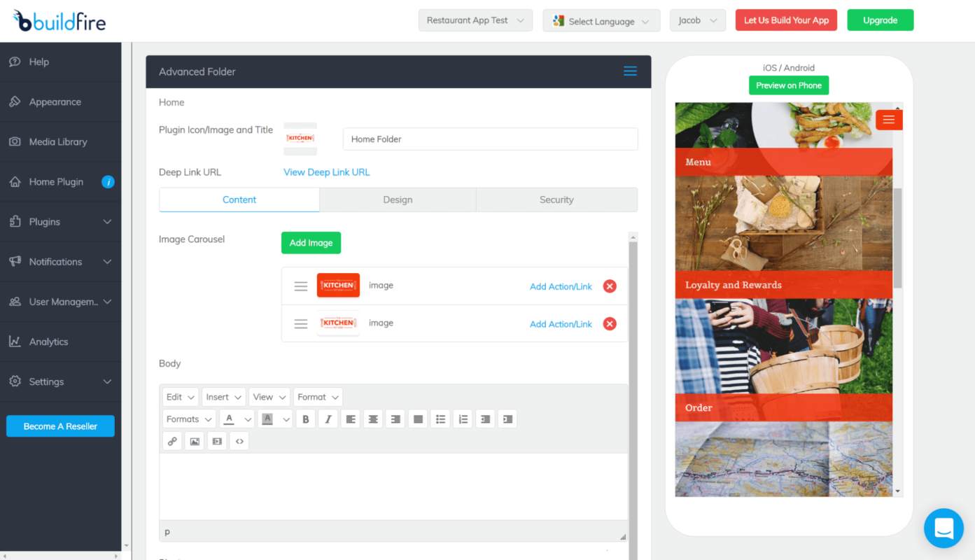The height and width of the screenshot is (560, 975).
Task: Open the red hamburger menu in phone preview
Action: [x=889, y=120]
